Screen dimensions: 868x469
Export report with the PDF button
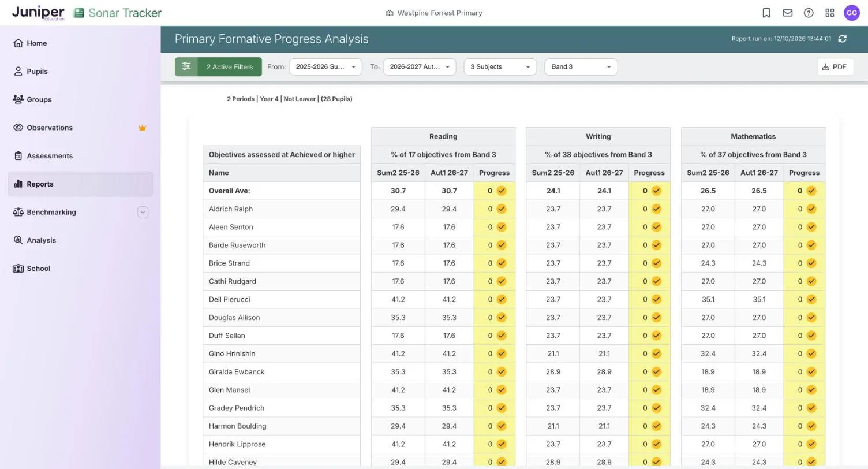[835, 66]
